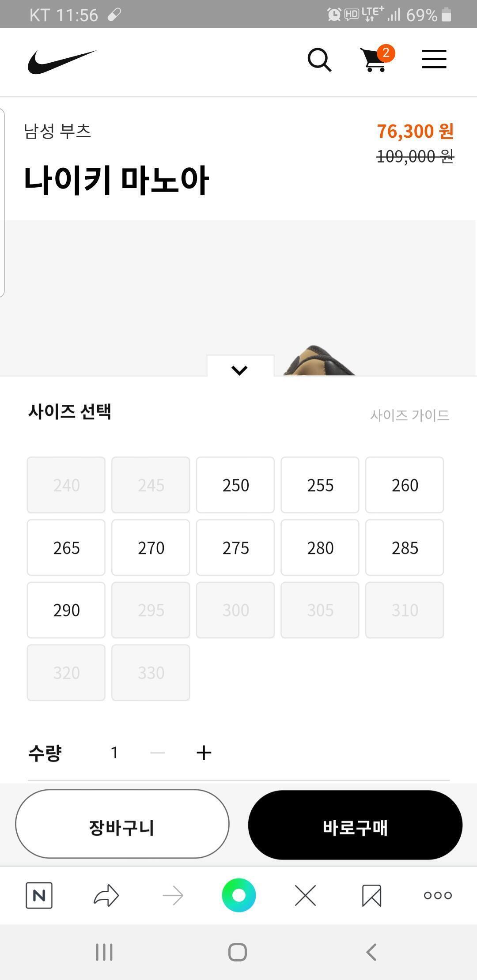
Task: Open the hamburger menu
Action: (x=434, y=60)
